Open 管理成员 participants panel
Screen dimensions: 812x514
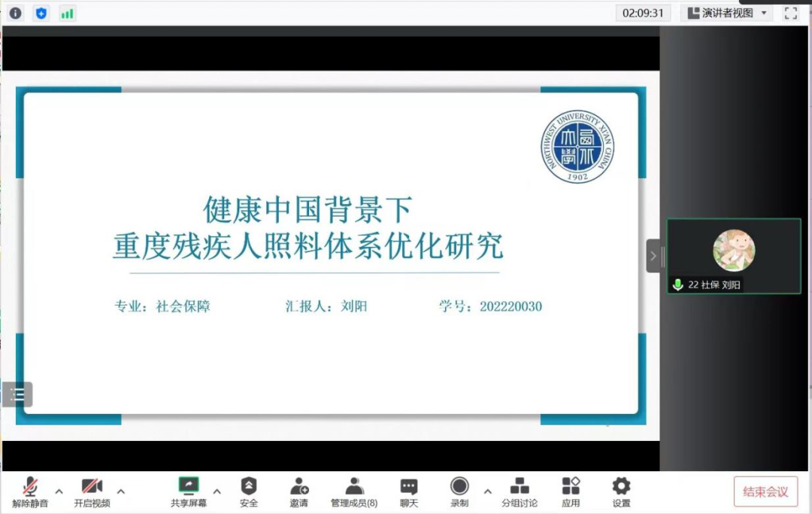(354, 492)
